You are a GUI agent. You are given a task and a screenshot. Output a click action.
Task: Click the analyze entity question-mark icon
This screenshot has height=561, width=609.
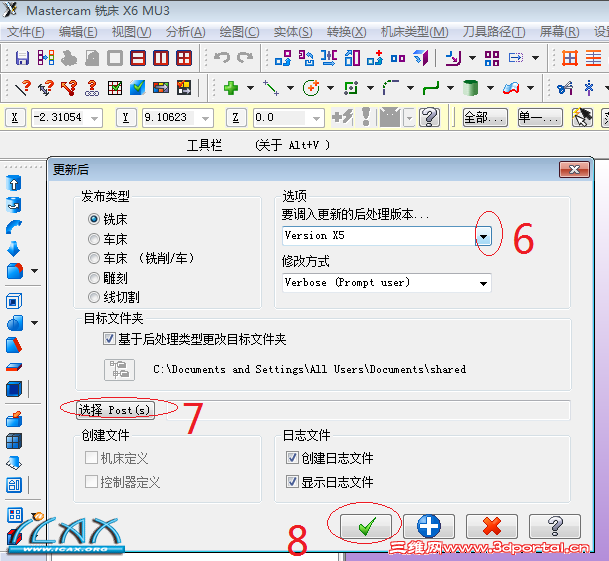click(x=23, y=88)
